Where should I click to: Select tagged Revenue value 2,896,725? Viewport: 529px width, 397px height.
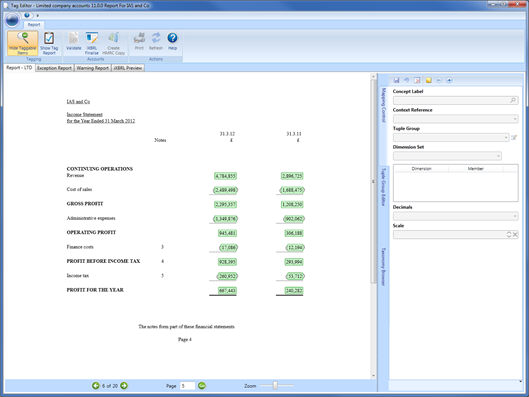292,176
